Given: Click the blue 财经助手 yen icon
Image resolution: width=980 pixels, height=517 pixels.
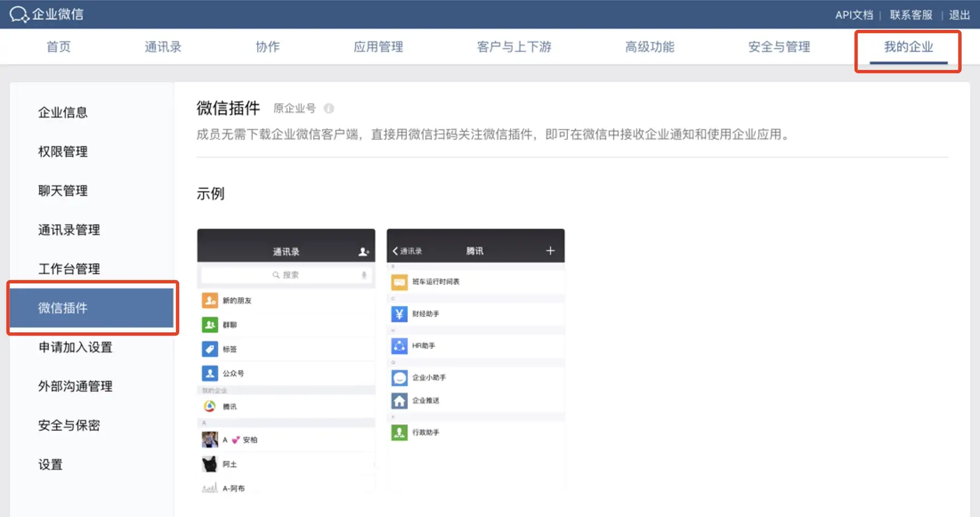Looking at the screenshot, I should 399,314.
